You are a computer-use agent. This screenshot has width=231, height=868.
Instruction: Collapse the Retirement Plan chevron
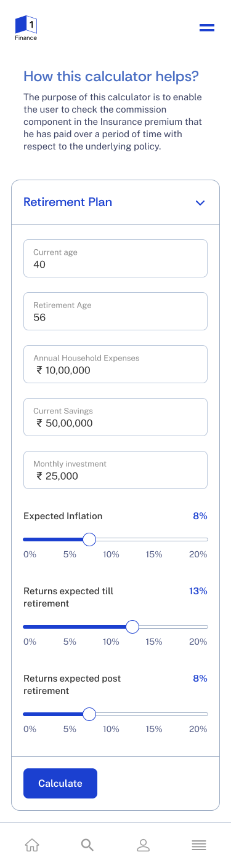pyautogui.click(x=200, y=202)
